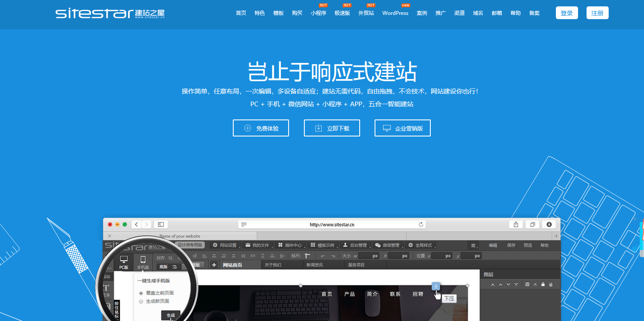
Task: Open the 案例 nav link
Action: click(x=422, y=13)
